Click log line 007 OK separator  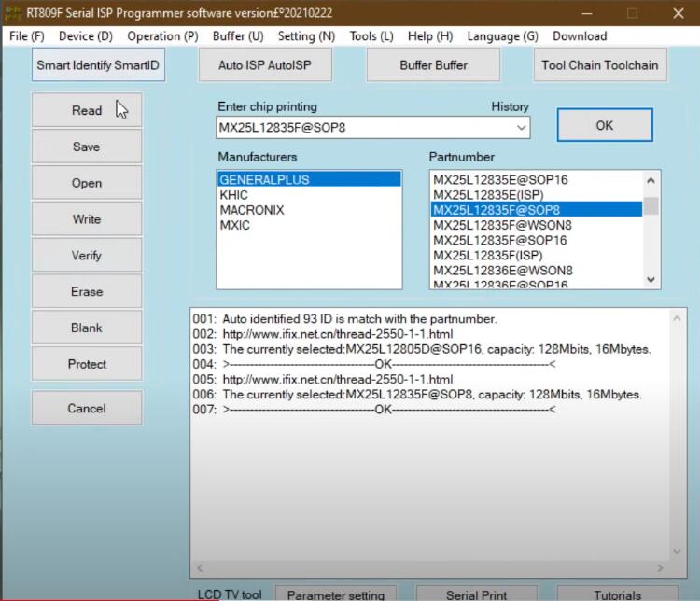389,410
